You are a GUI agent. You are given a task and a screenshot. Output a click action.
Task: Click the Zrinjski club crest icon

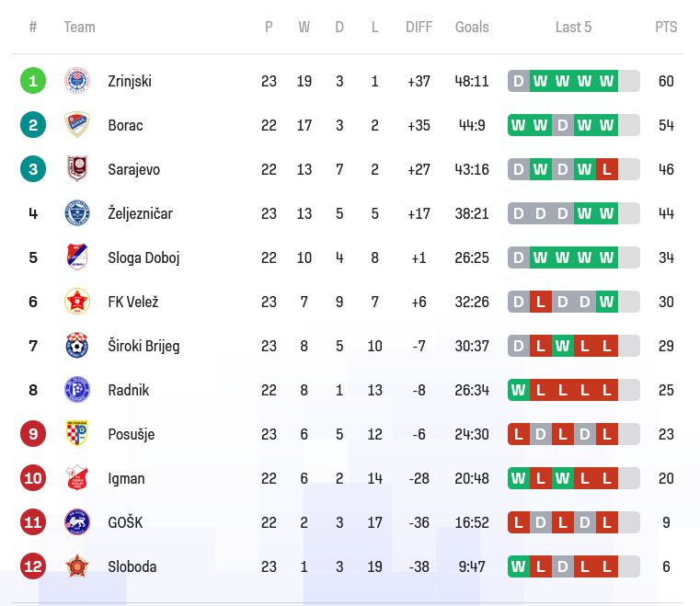tap(77, 81)
